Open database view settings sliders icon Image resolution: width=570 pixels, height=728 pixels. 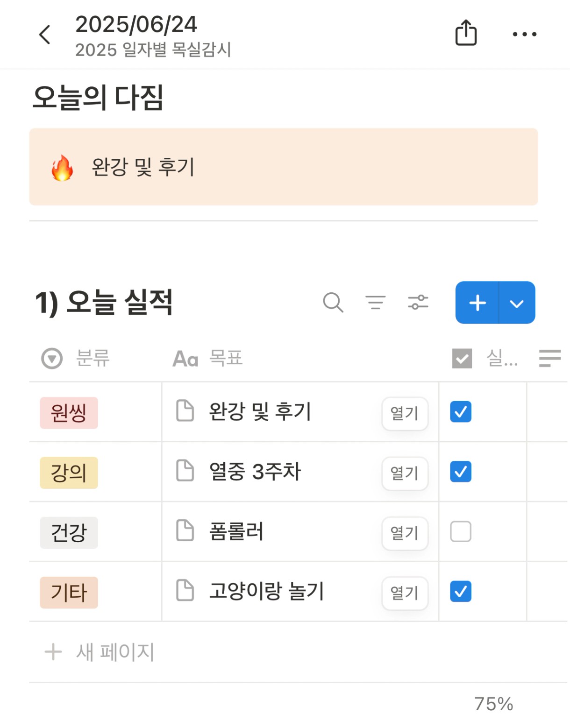click(x=418, y=303)
